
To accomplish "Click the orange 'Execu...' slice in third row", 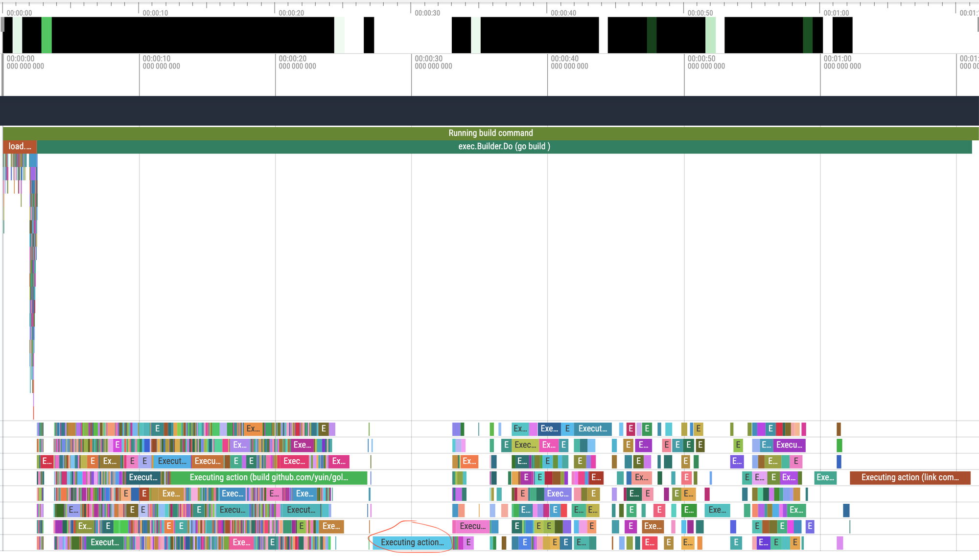I will [207, 461].
